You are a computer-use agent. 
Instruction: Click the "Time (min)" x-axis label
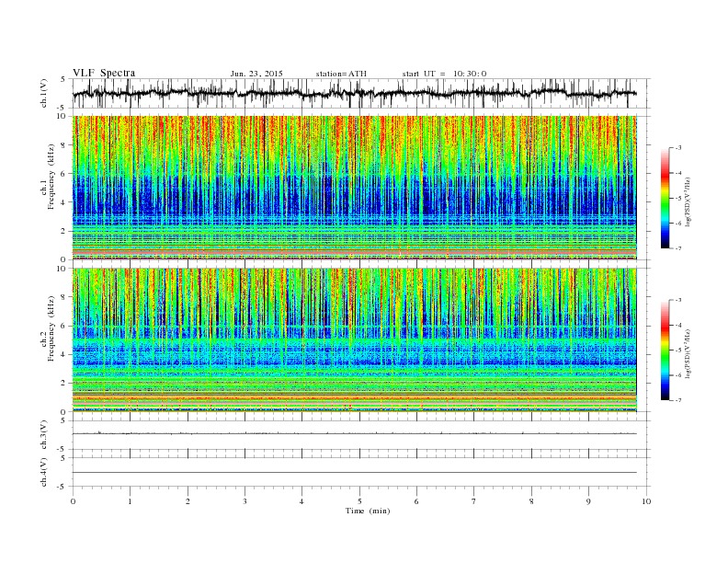tap(368, 511)
